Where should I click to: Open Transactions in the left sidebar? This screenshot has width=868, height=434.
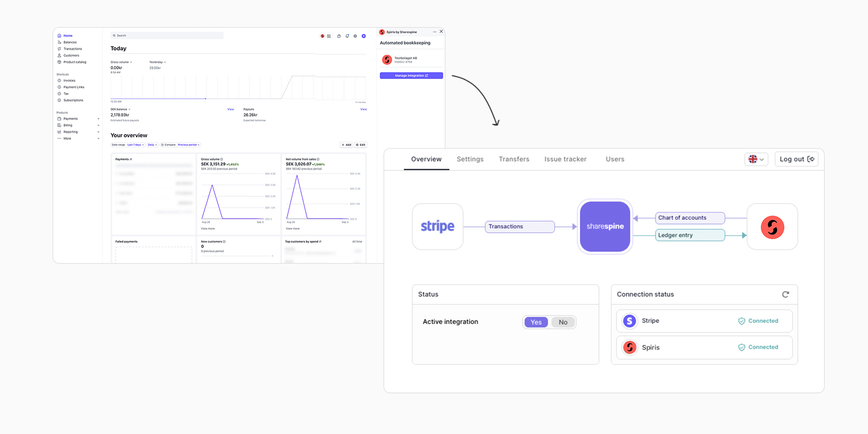73,49
